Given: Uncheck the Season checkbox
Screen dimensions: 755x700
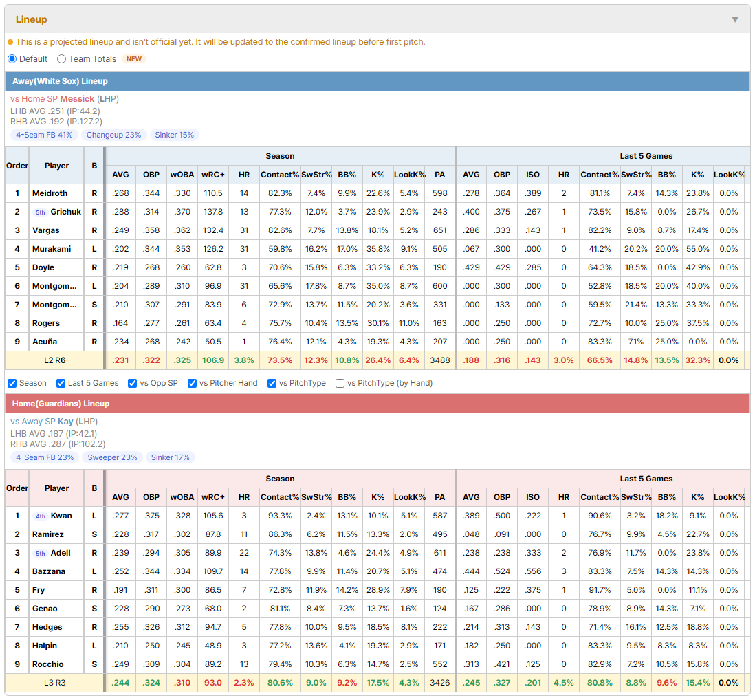Looking at the screenshot, I should (12, 383).
